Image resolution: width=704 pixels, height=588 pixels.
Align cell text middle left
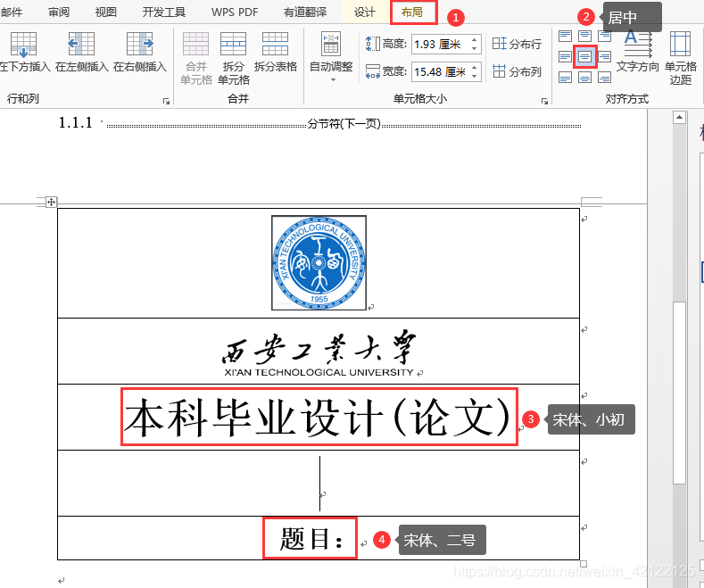(566, 56)
